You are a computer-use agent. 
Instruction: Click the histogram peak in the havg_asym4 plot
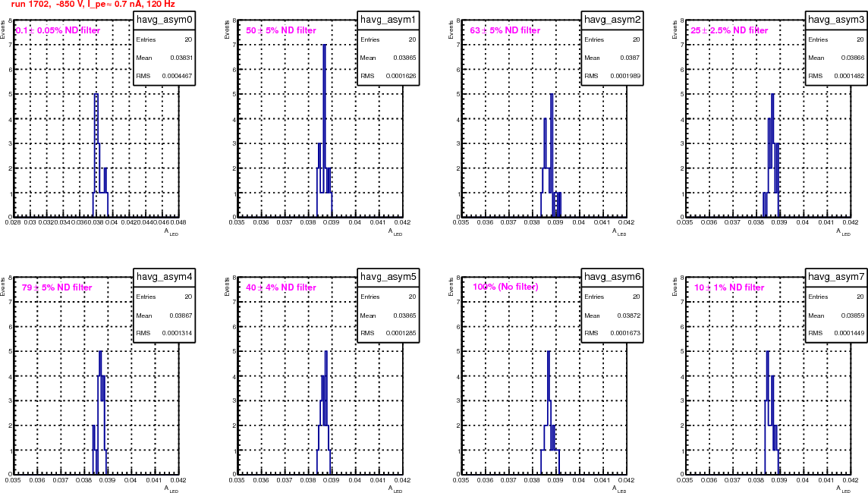[x=100, y=353]
